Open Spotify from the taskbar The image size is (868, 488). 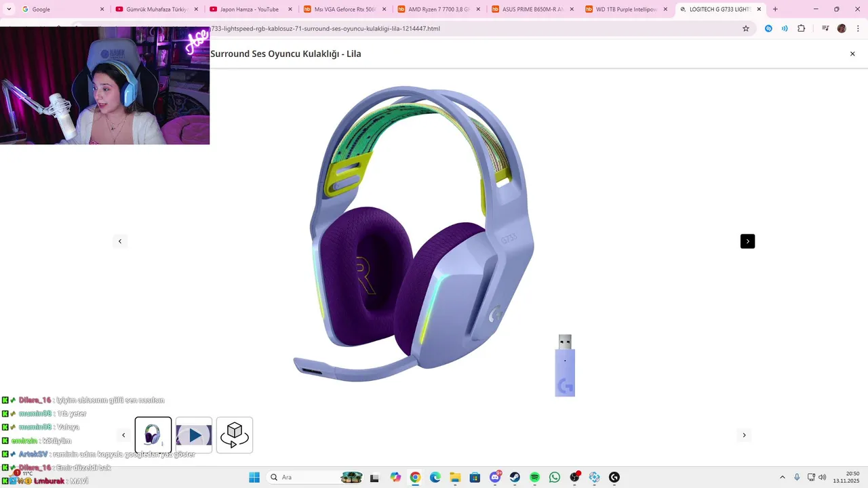pyautogui.click(x=534, y=477)
